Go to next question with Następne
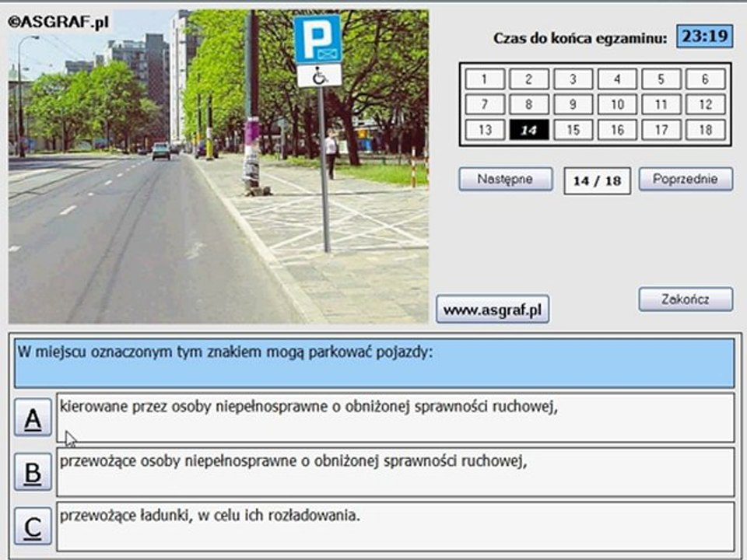Image resolution: width=747 pixels, height=560 pixels. (506, 179)
